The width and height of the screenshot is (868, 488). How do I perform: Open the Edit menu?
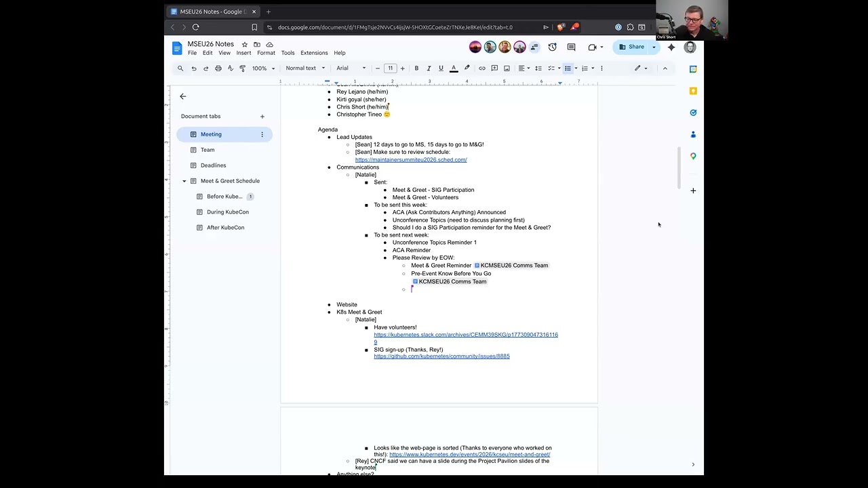[208, 53]
